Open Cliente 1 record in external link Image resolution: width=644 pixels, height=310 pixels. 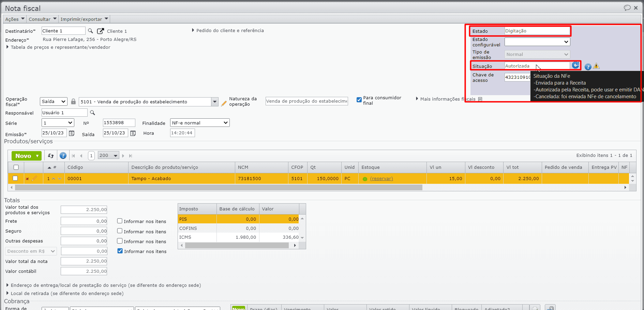[101, 31]
